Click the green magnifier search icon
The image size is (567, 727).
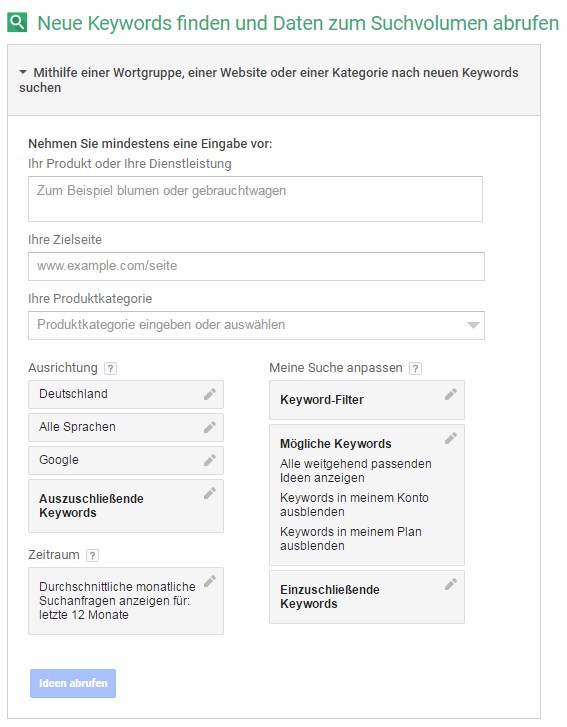click(x=17, y=22)
